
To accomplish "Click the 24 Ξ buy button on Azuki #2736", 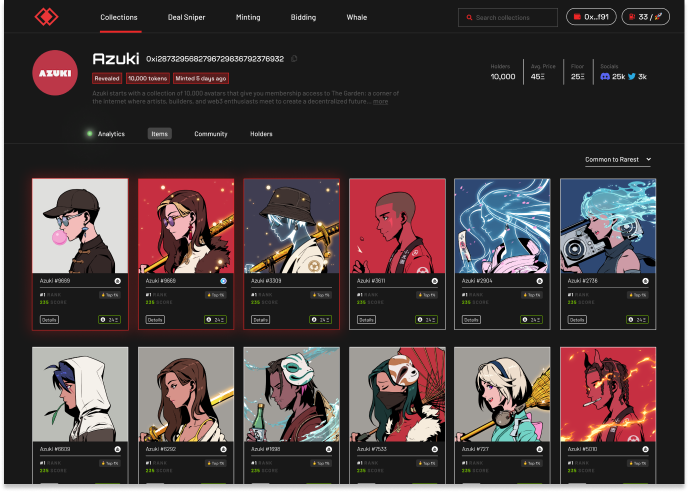I will point(636,320).
